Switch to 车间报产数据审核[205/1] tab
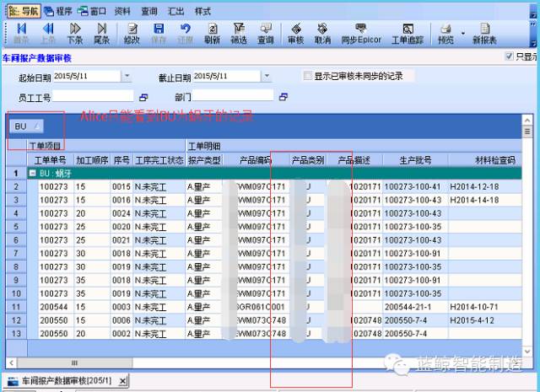 pos(67,381)
